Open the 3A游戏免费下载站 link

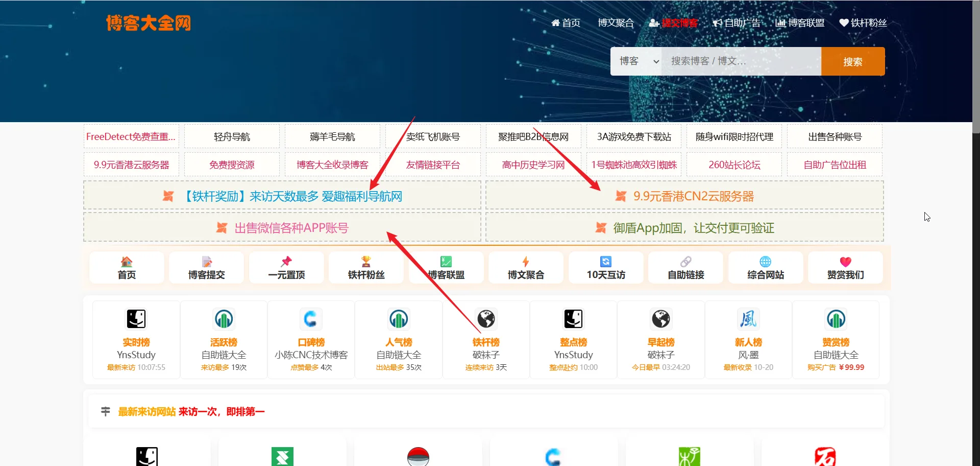coord(634,136)
